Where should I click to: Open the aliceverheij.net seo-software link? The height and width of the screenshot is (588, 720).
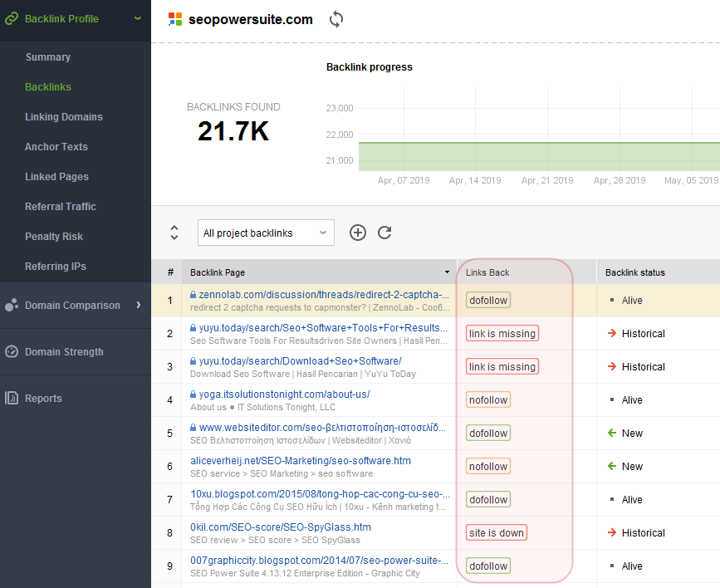click(301, 461)
